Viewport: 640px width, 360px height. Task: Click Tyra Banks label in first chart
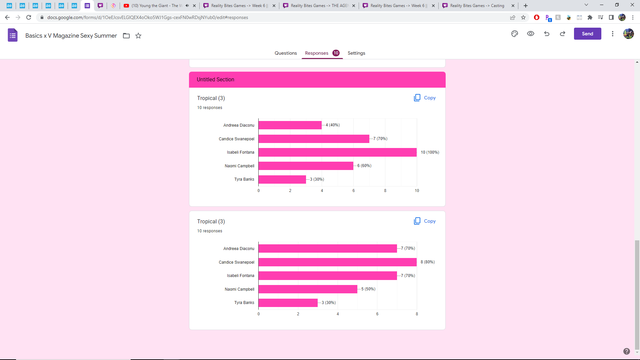pos(244,179)
